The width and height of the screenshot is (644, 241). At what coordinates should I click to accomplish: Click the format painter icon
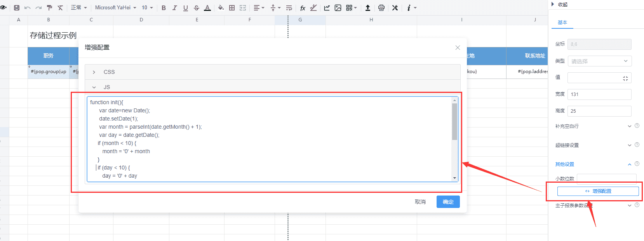pyautogui.click(x=49, y=8)
